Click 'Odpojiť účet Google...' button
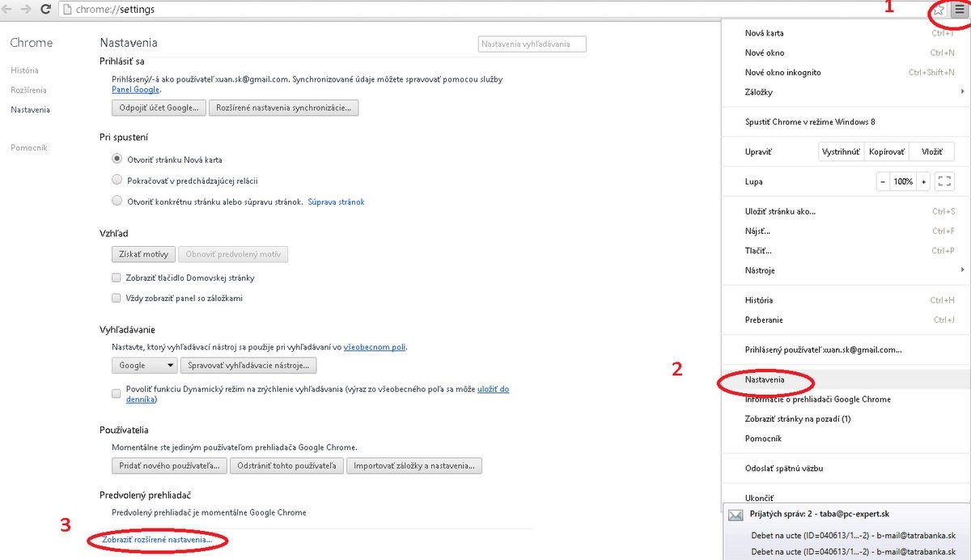The image size is (971, 560). [x=159, y=108]
